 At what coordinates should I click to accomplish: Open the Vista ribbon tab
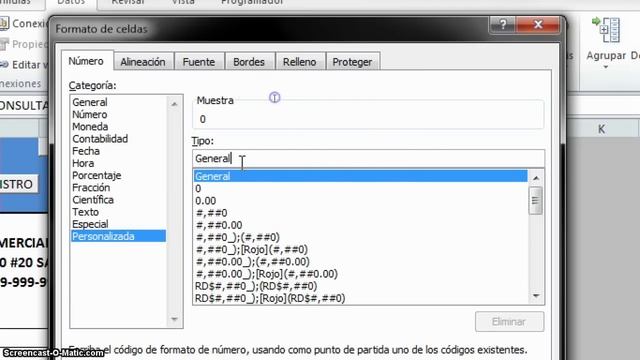[x=183, y=2]
